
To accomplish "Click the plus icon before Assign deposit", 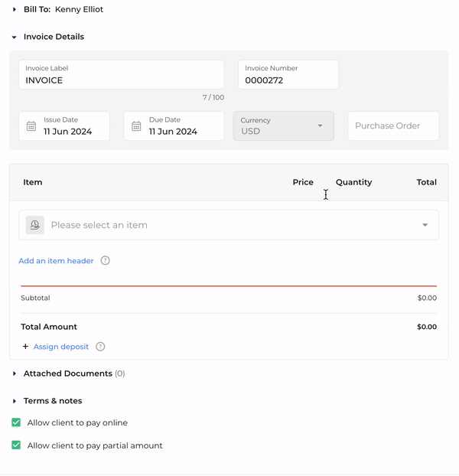I will point(25,347).
